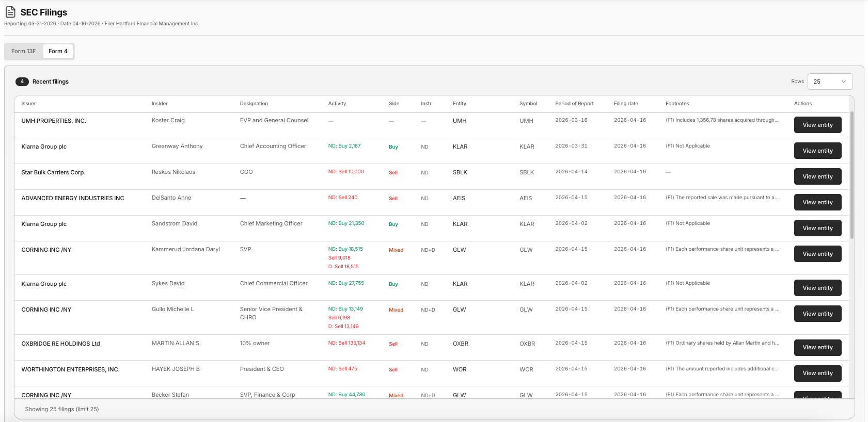Click UMH footnote about 1,356.78 shares acquired
Image resolution: width=868 pixels, height=422 pixels.
[722, 120]
